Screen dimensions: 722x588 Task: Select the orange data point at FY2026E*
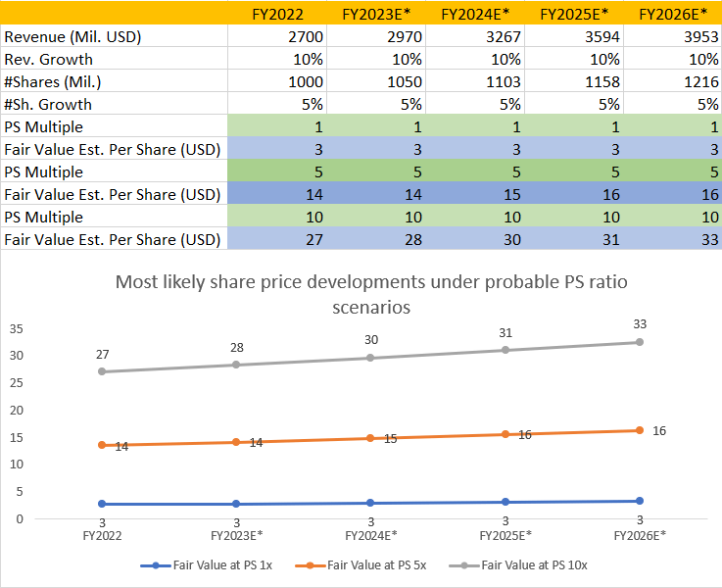639,430
